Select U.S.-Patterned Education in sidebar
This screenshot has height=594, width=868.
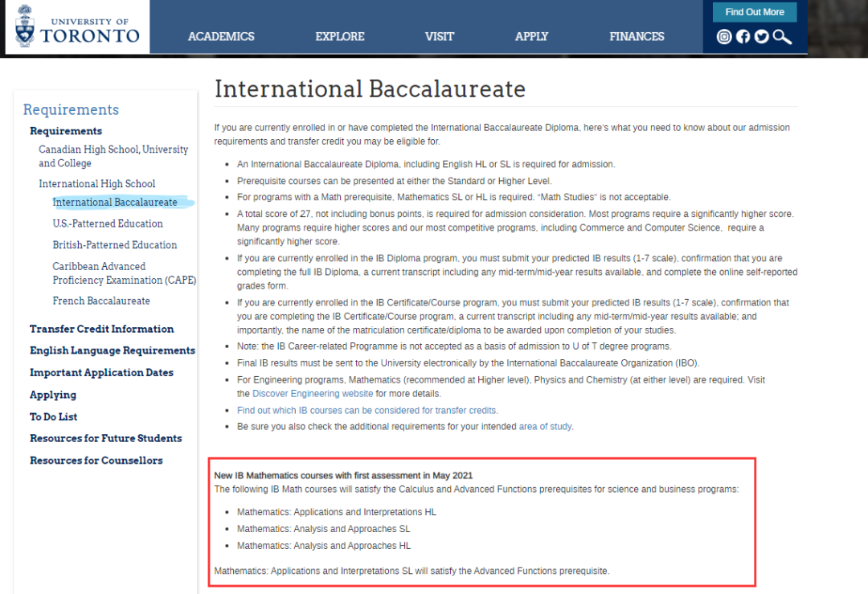pos(108,223)
